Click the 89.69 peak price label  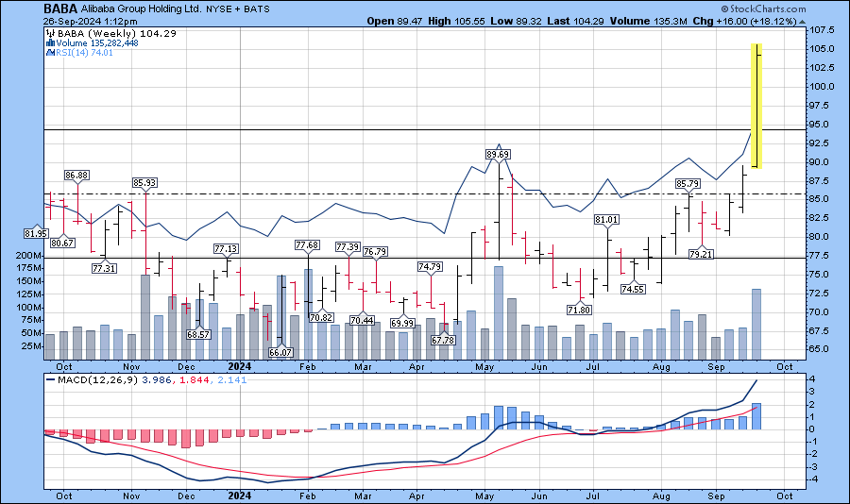point(498,154)
